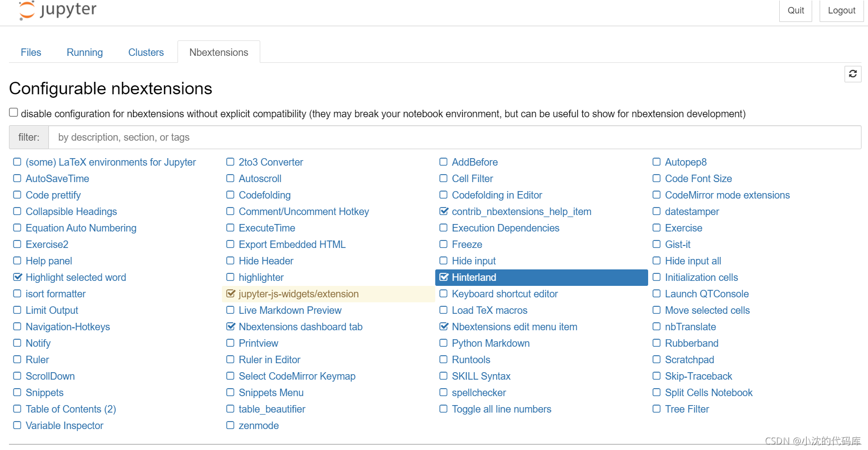Click the Jupyter logo
The width and height of the screenshot is (868, 450).
(x=58, y=10)
